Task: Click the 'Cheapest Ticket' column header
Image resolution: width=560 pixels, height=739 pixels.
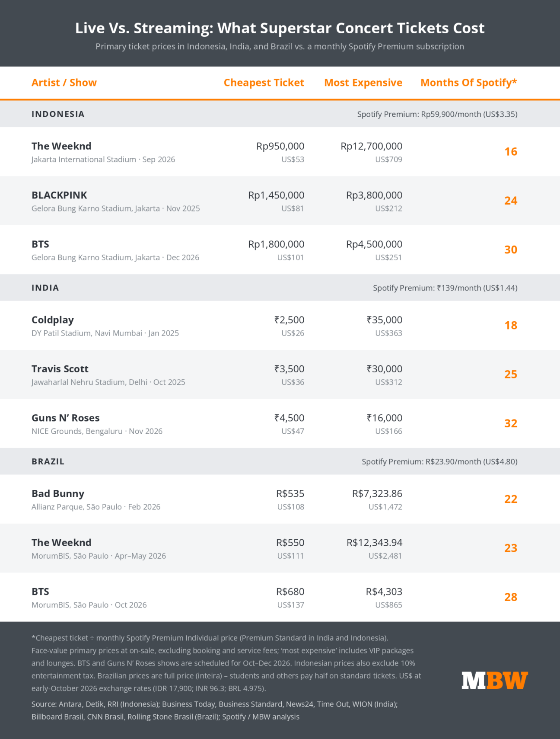Action: point(264,83)
